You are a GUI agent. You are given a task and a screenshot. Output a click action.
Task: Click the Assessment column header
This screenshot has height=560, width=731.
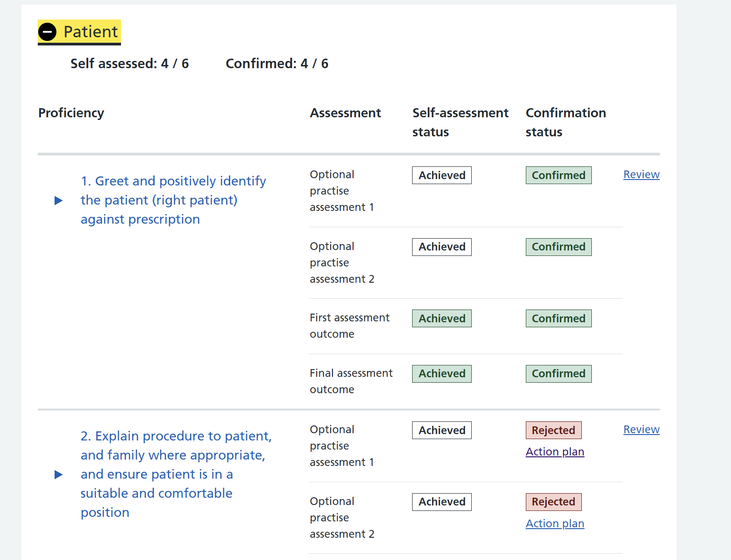click(x=345, y=113)
